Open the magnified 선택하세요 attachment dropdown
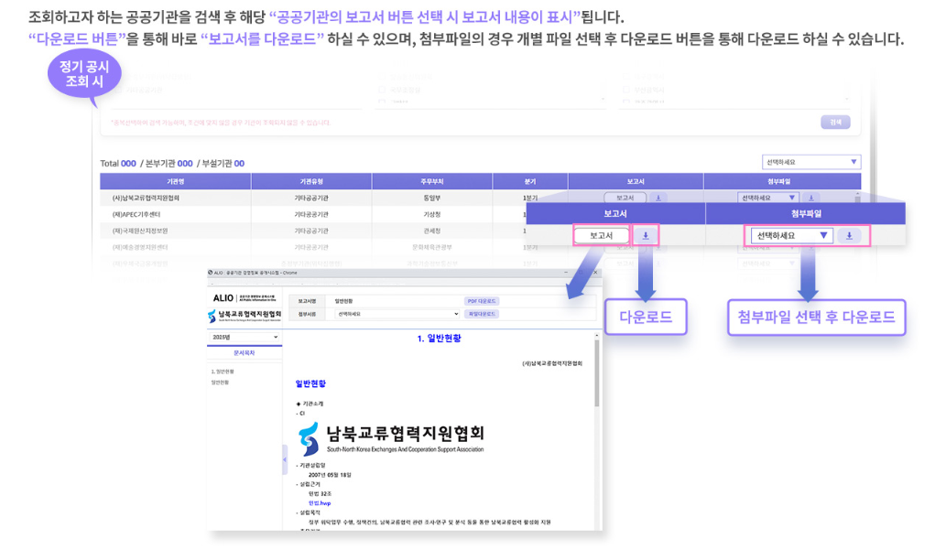The width and height of the screenshot is (946, 560). pos(790,234)
